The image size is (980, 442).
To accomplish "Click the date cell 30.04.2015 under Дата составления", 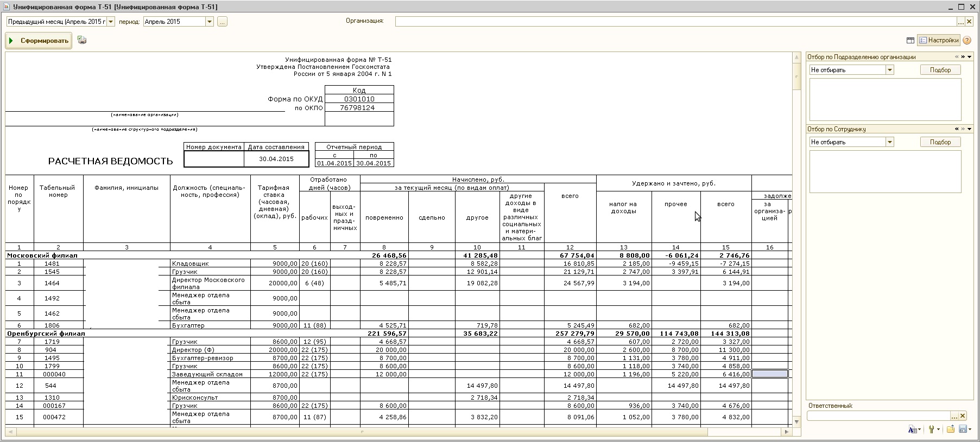I will (x=276, y=159).
